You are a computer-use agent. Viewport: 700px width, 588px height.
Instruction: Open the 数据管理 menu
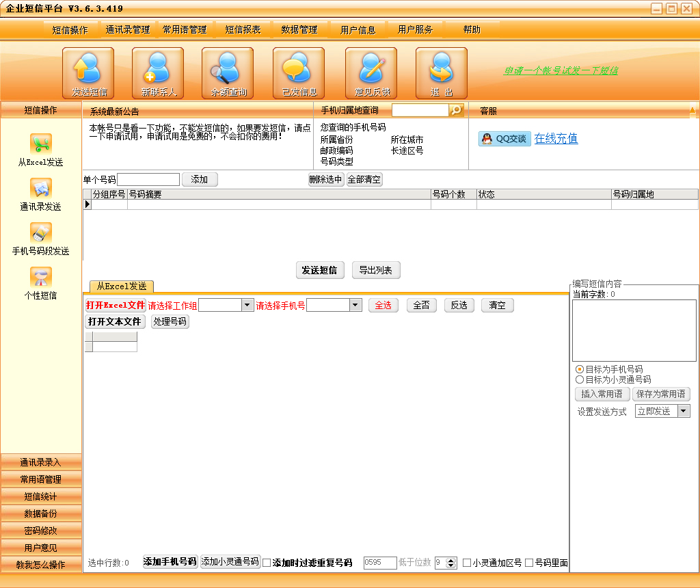click(299, 30)
